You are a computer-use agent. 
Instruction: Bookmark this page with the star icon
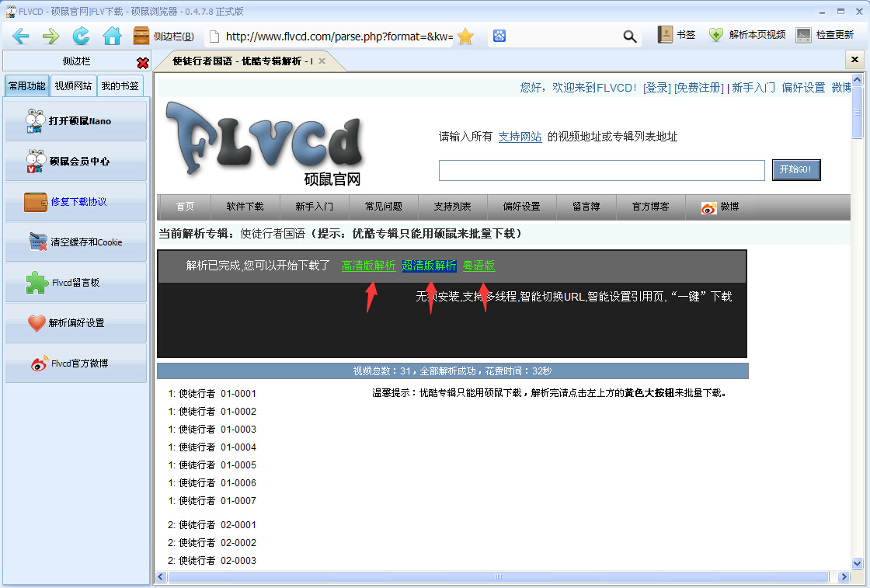tap(465, 37)
